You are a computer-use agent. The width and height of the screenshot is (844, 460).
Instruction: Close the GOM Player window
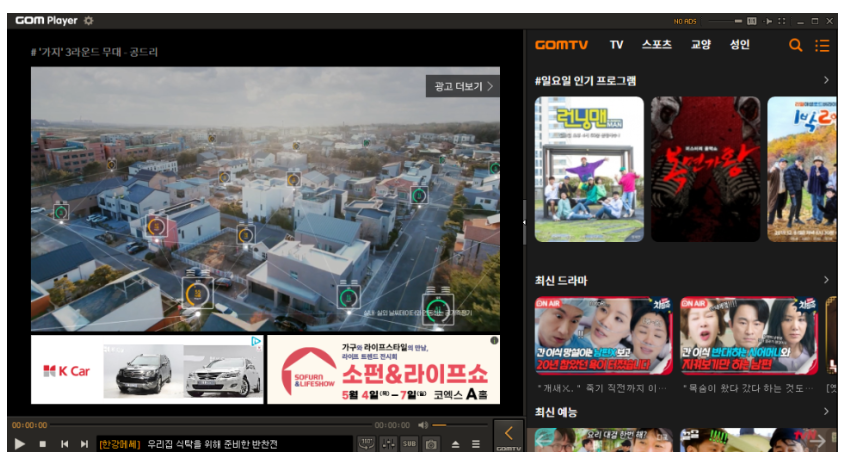point(829,21)
